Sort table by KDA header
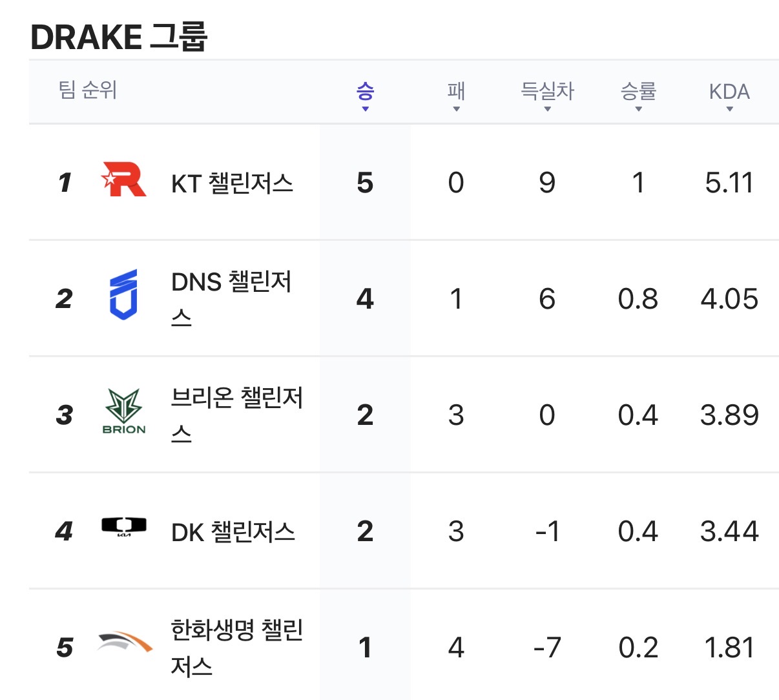Viewport: 779px width, 700px height. click(729, 94)
